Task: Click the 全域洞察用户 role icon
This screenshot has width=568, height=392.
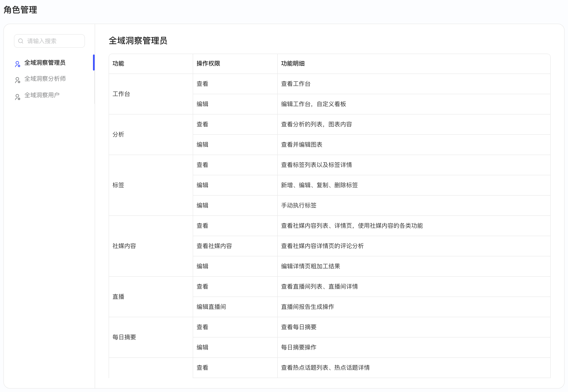Action: [x=18, y=97]
